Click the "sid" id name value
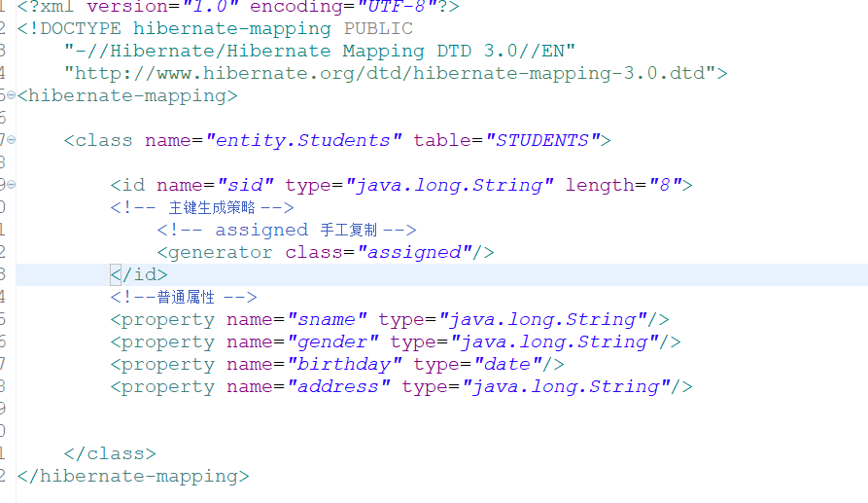868x503 pixels. tap(245, 185)
